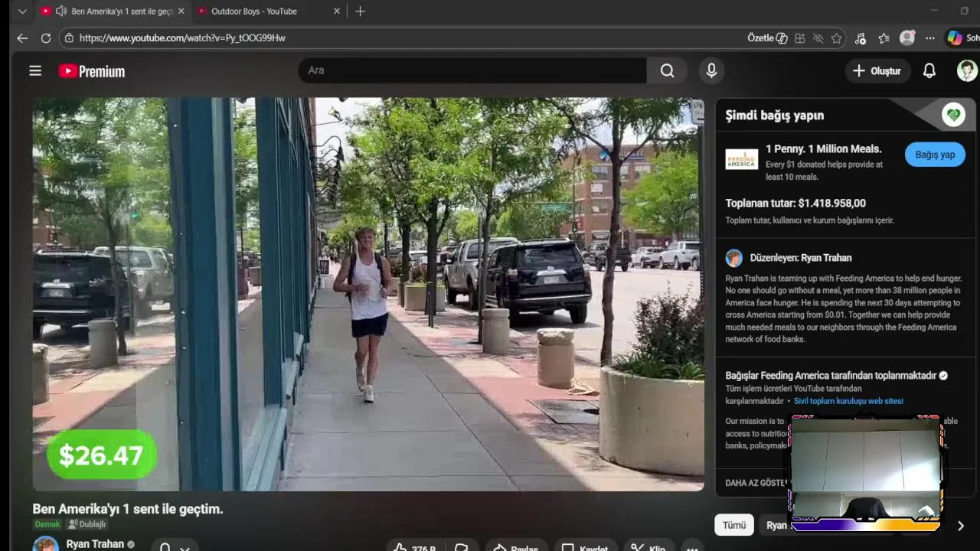The height and width of the screenshot is (551, 980).
Task: Click the crossed-out eye tracking icon
Action: pyautogui.click(x=818, y=37)
